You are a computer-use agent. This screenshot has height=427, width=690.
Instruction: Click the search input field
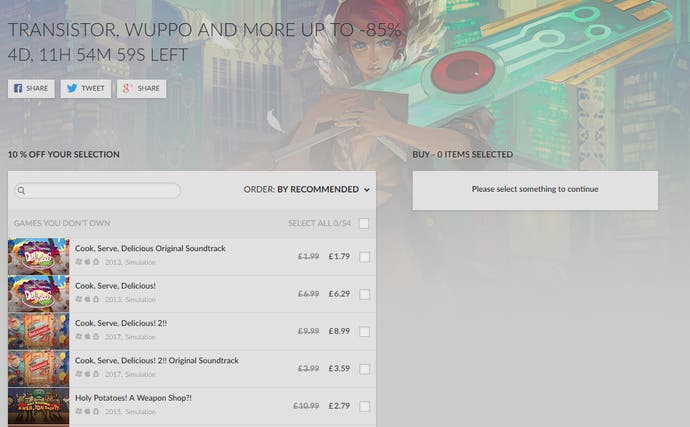coord(98,191)
